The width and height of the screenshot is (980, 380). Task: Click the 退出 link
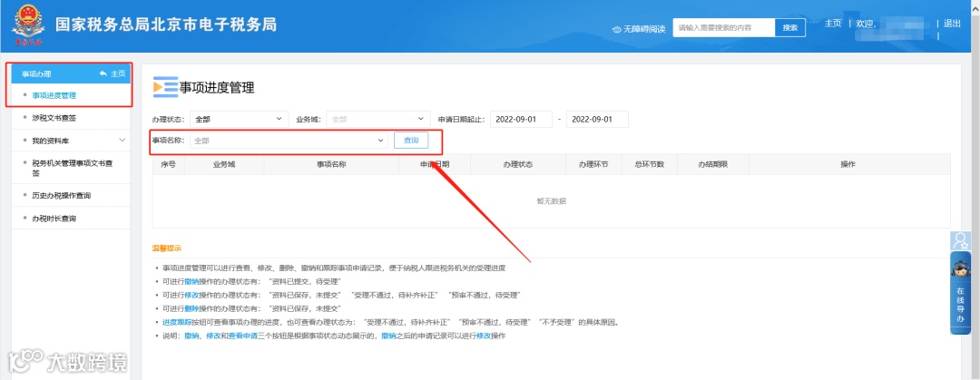(952, 23)
